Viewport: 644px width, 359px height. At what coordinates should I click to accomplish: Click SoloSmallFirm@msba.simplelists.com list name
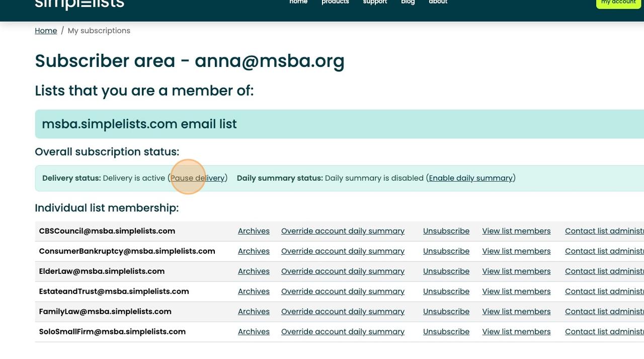[112, 332]
